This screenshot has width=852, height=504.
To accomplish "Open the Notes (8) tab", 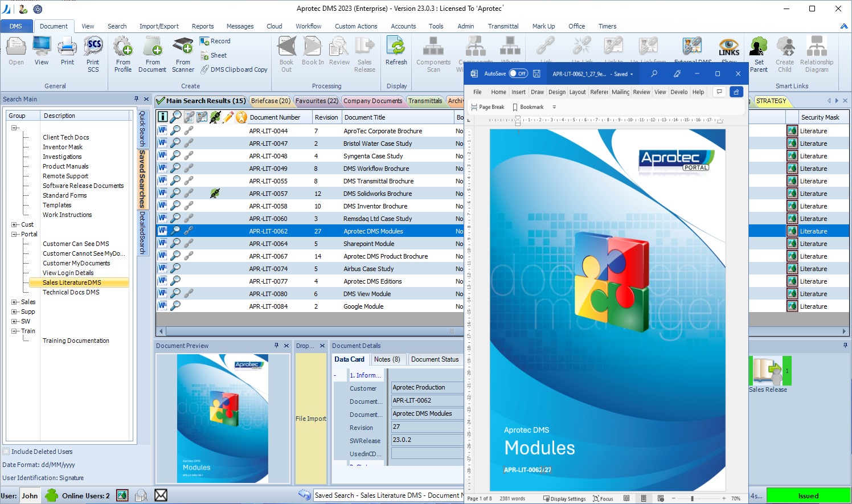I will 387,359.
